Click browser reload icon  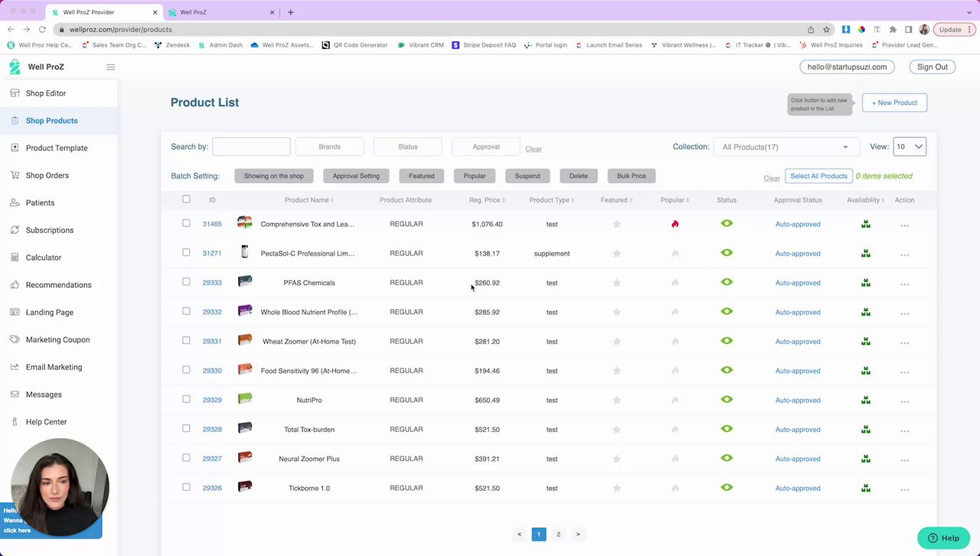[42, 29]
